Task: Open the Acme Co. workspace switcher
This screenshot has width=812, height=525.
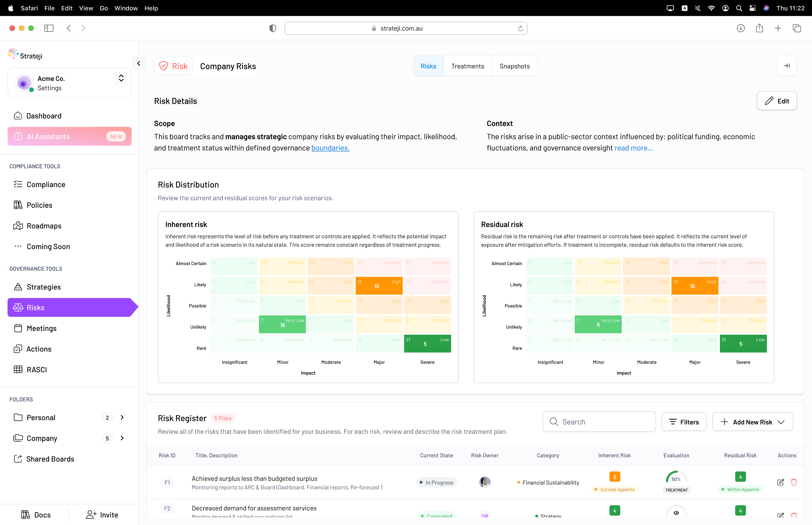Action: (x=121, y=78)
